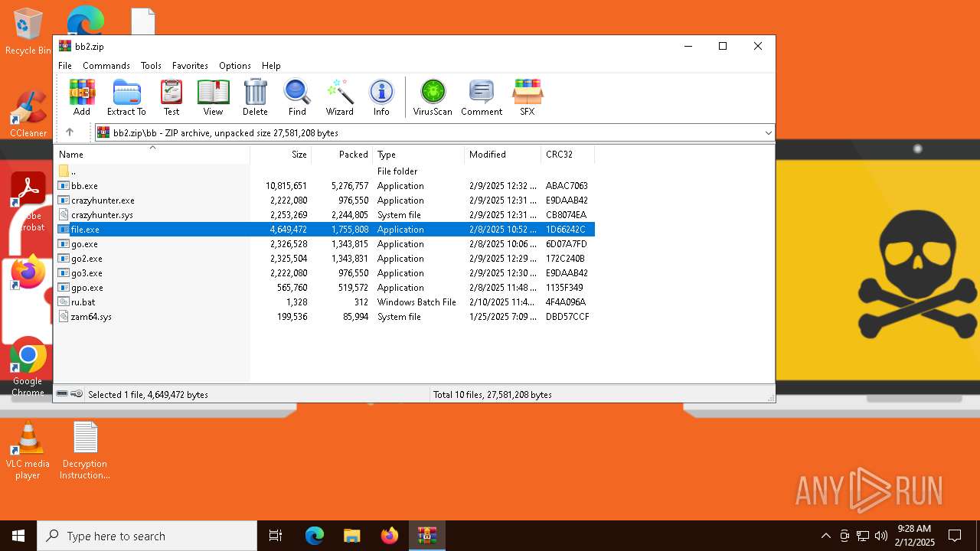Select gpo.exe in the list
The width and height of the screenshot is (980, 551).
[x=325, y=288]
